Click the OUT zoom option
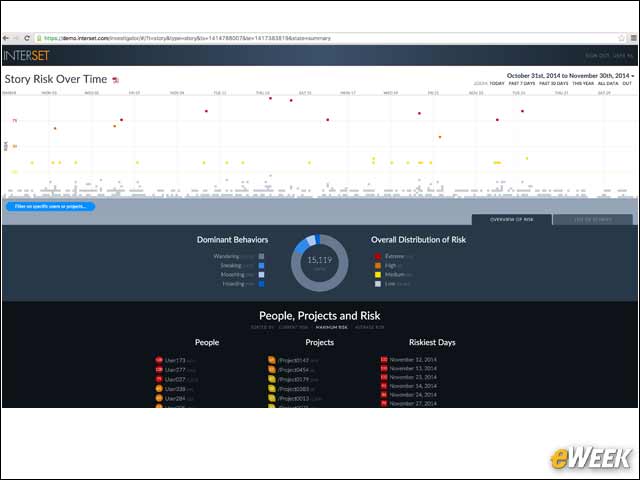The width and height of the screenshot is (640, 480). pyautogui.click(x=627, y=83)
